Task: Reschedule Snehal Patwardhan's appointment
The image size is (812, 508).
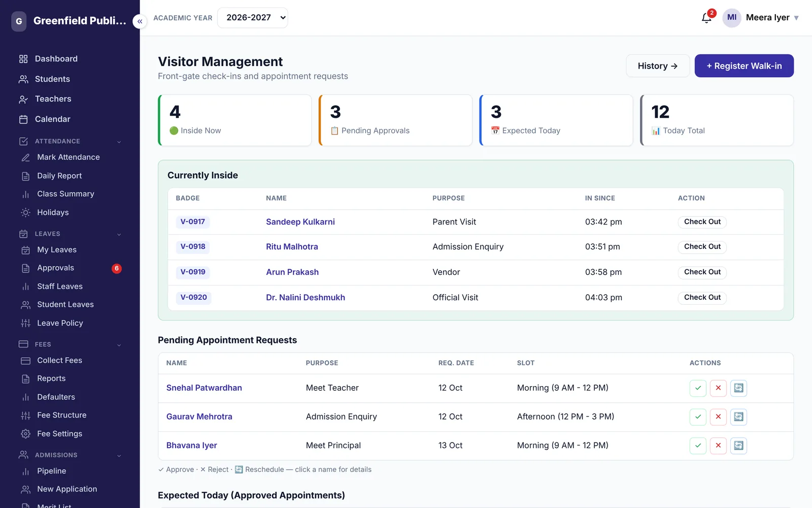Action: coord(738,388)
